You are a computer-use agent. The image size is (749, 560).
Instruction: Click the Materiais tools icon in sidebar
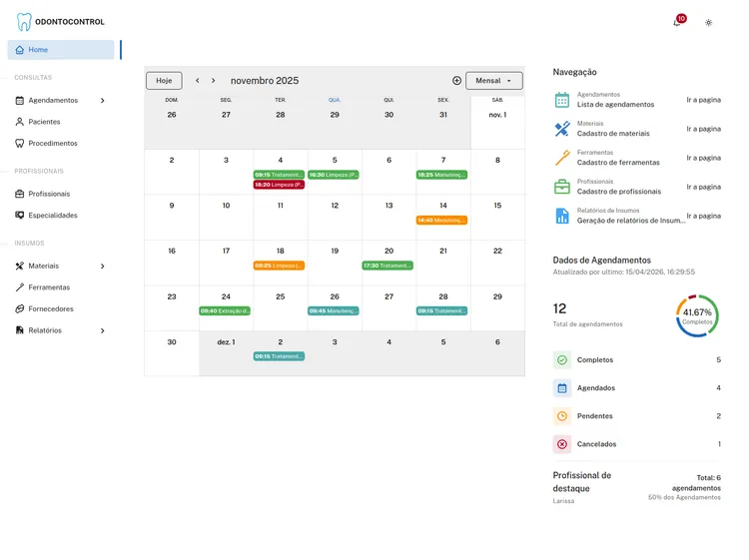20,266
